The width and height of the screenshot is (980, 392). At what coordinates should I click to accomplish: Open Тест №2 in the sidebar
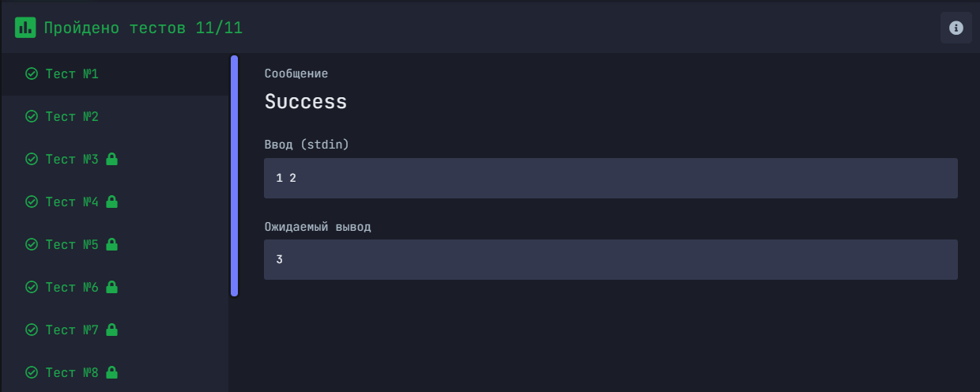click(x=72, y=117)
